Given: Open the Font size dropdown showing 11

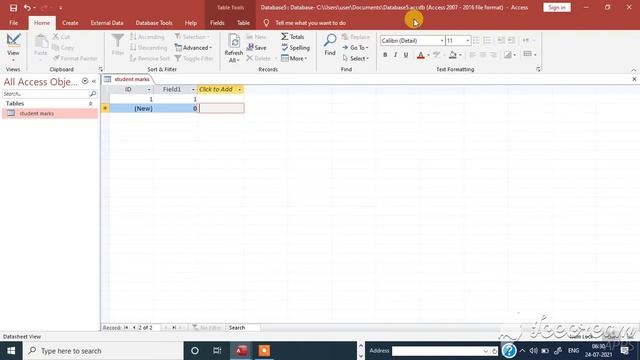Looking at the screenshot, I should point(467,40).
